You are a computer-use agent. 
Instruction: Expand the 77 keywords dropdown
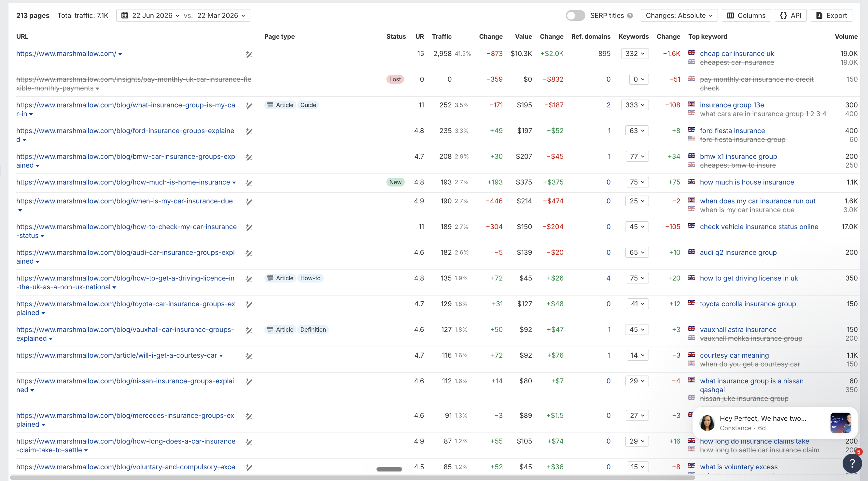pyautogui.click(x=637, y=156)
